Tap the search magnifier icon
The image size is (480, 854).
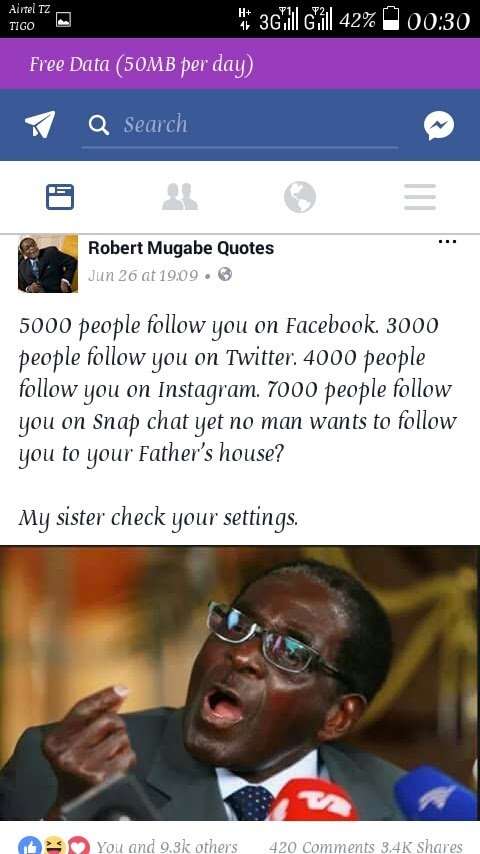tap(99, 125)
